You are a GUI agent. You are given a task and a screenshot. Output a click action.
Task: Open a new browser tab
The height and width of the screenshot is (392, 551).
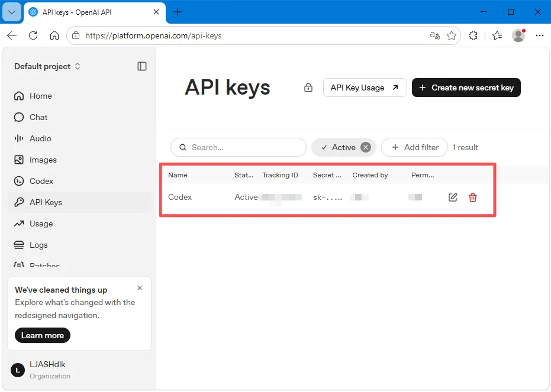(x=178, y=12)
